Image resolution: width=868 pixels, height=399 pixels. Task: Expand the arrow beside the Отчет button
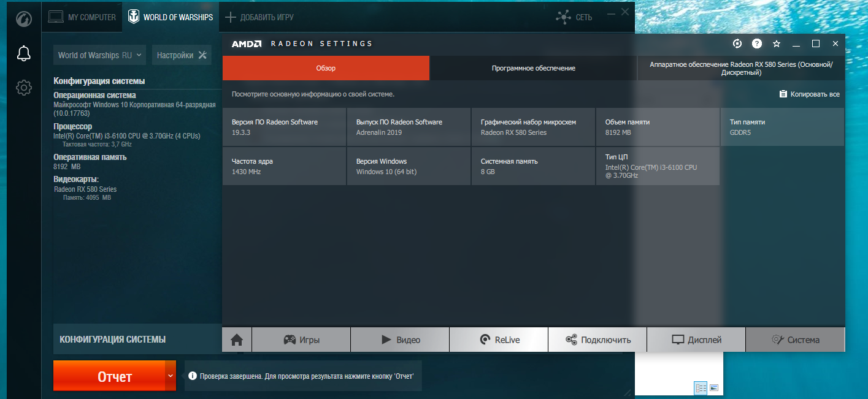170,376
